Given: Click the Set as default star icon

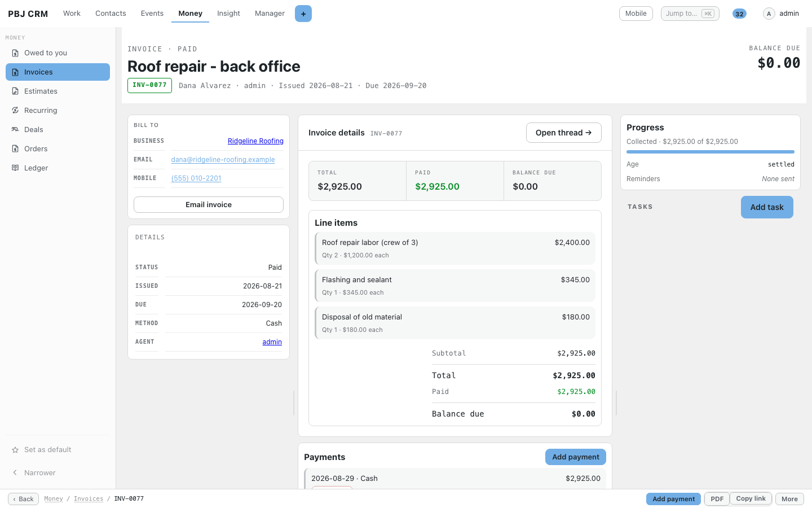Looking at the screenshot, I should 15,450.
